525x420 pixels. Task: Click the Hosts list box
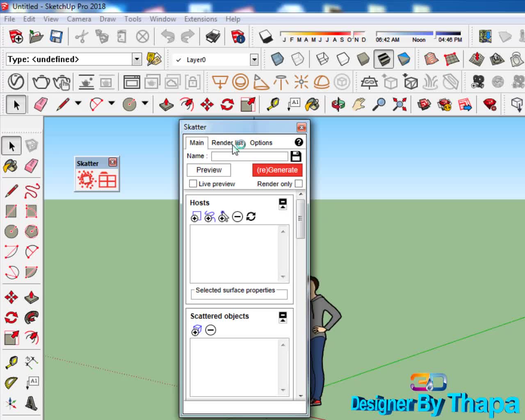click(x=240, y=253)
